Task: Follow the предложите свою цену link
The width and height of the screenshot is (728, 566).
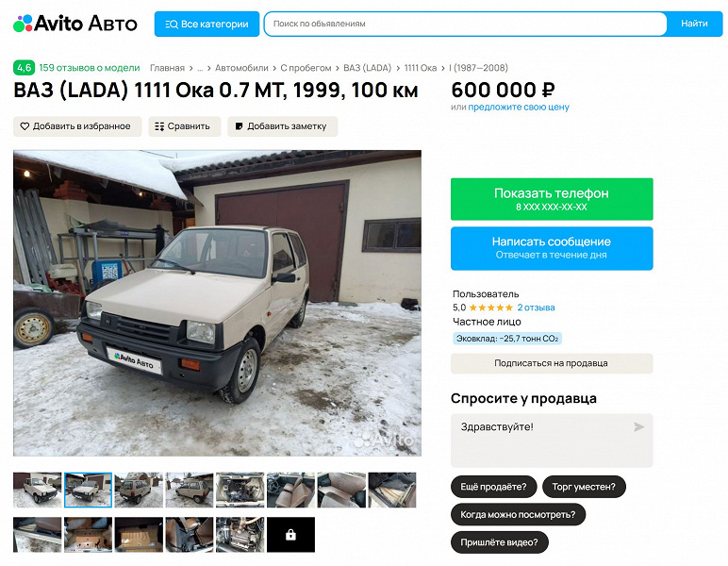Action: (519, 108)
